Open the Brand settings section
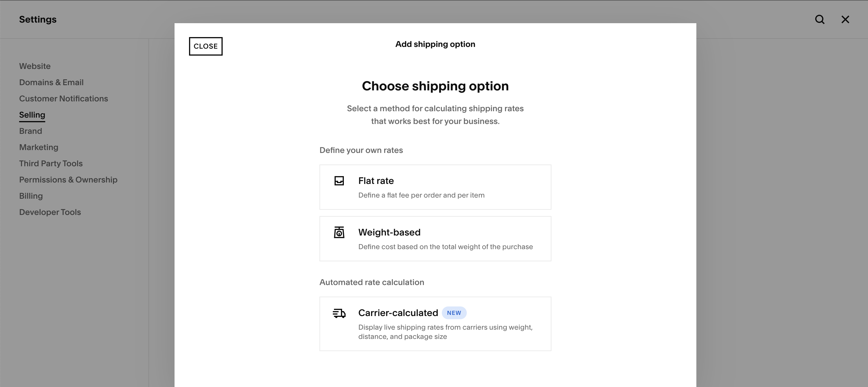Viewport: 868px width, 387px height. [30, 131]
